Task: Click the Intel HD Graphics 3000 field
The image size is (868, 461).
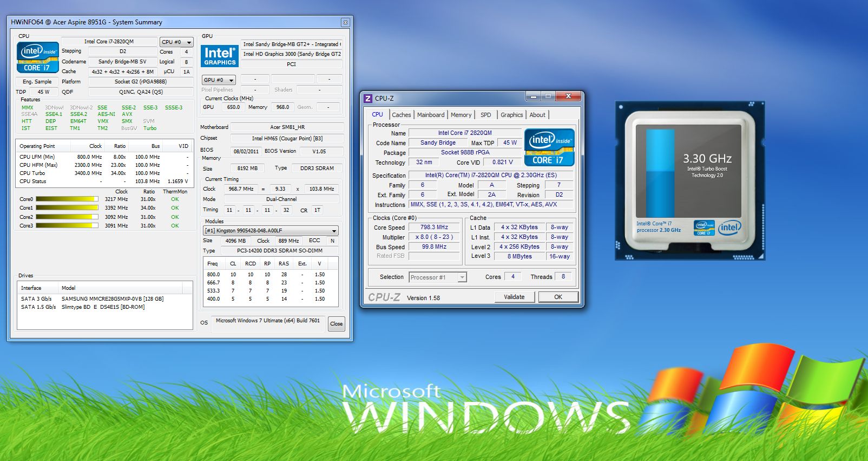Action: (292, 54)
